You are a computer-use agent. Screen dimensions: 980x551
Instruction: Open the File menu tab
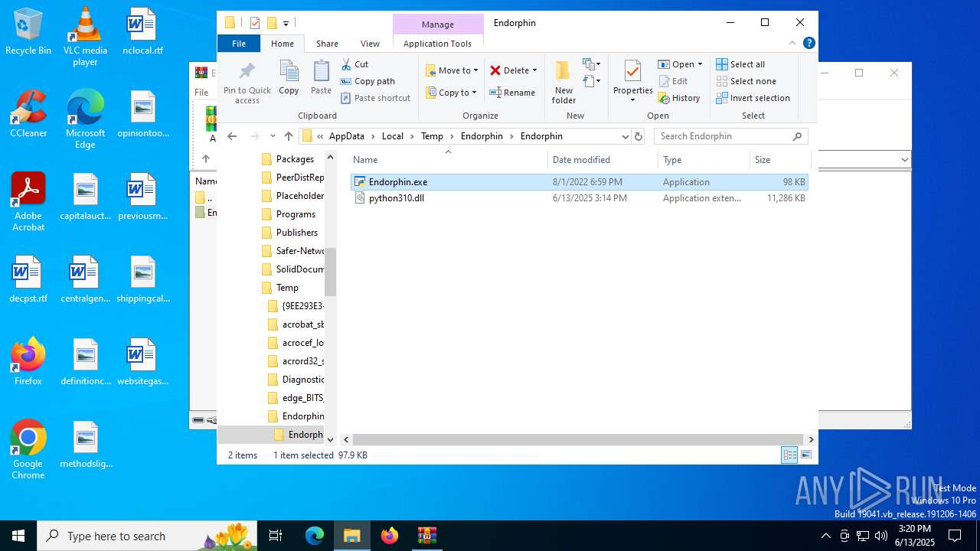click(239, 44)
